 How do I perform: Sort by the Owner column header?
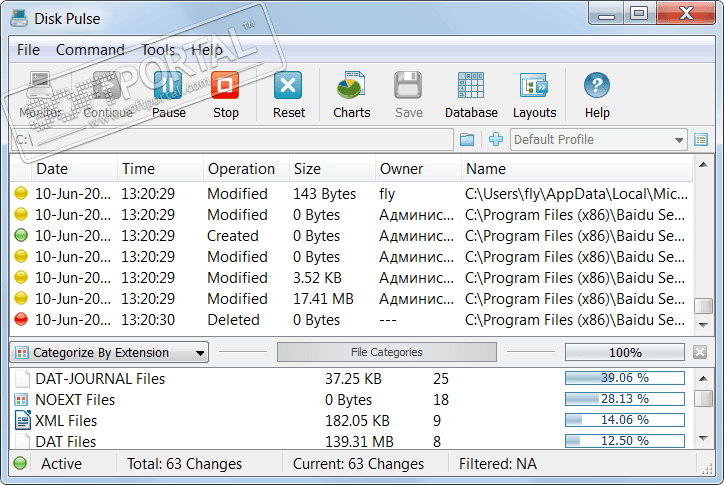point(418,169)
